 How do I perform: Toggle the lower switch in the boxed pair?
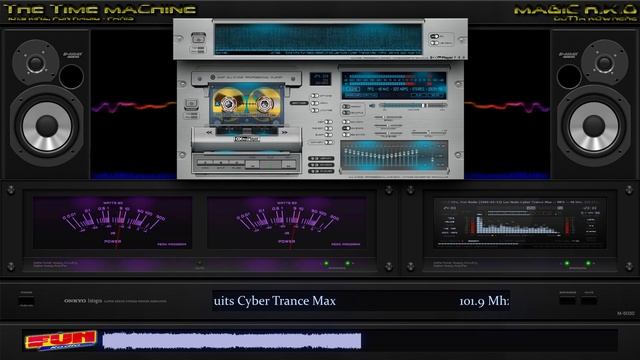click(346, 113)
